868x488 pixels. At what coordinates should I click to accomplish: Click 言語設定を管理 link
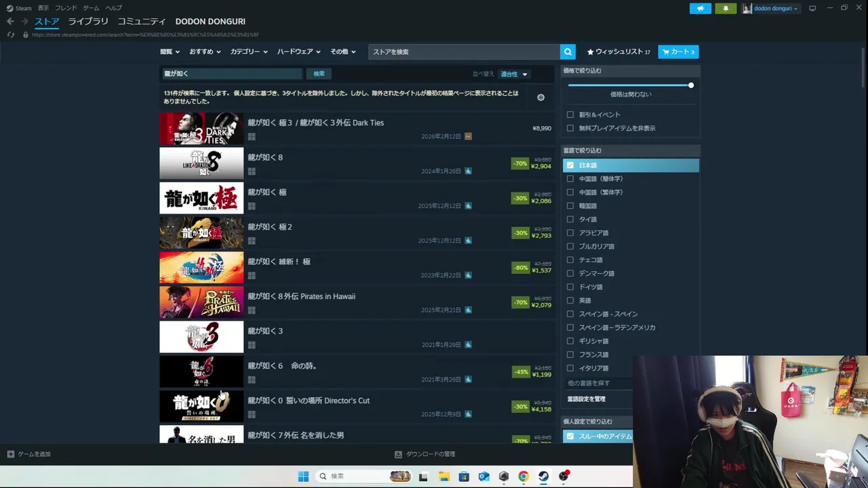587,399
